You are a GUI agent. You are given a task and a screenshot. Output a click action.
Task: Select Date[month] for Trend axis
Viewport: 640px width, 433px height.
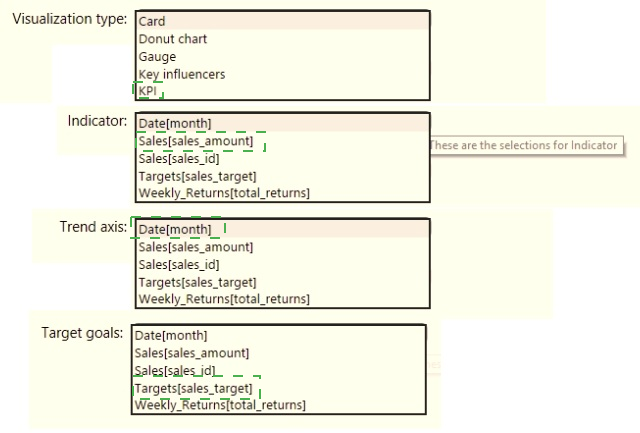tap(175, 230)
